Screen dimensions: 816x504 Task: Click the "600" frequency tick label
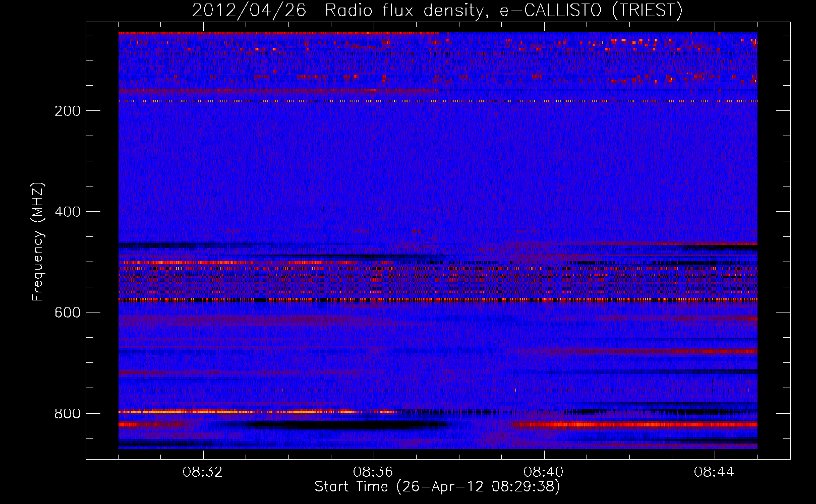tap(68, 312)
